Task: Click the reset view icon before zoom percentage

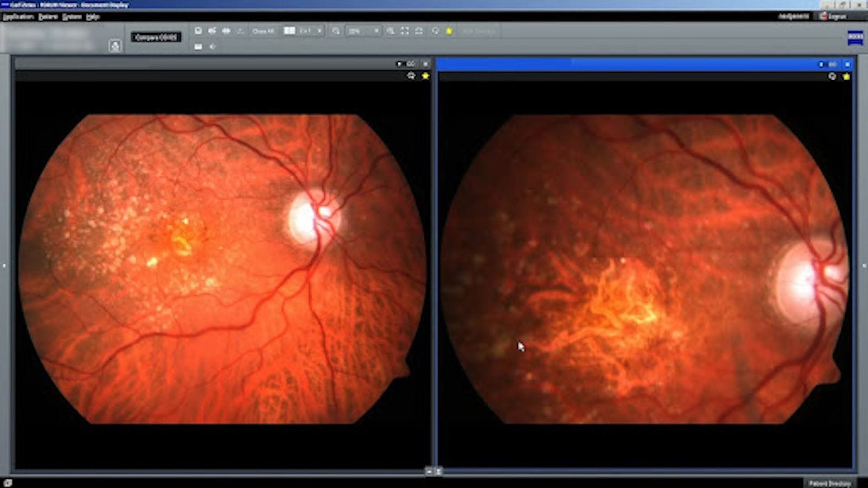Action: [336, 31]
